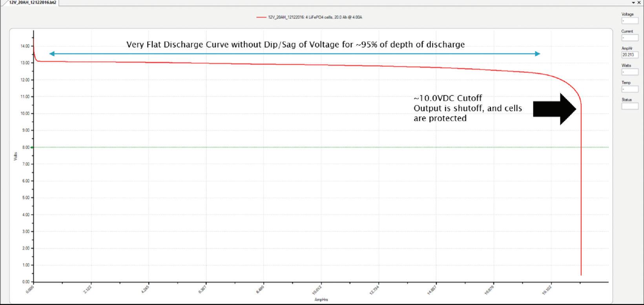Click the 11.00 Y-axis tick label
644x305 pixels.
25,96
